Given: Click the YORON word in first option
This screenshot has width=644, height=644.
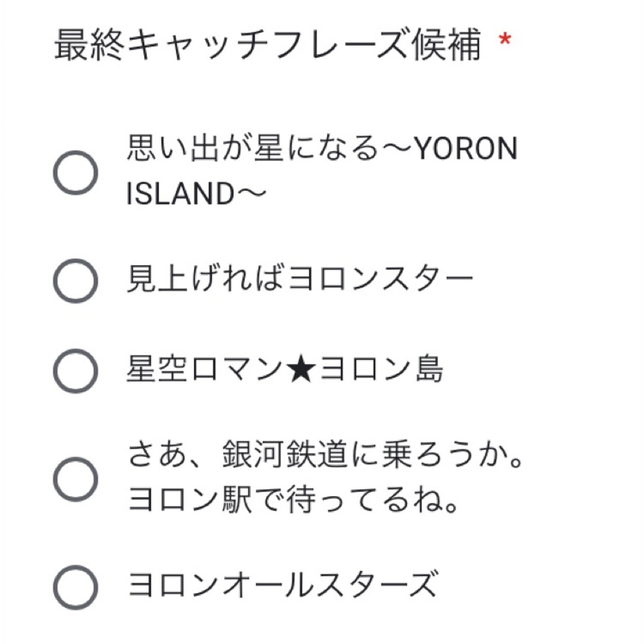Looking at the screenshot, I should [x=466, y=149].
